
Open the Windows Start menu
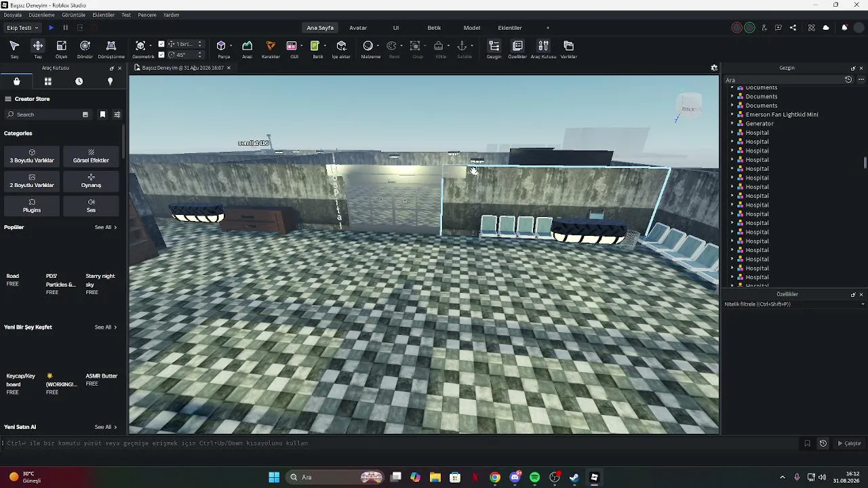274,477
